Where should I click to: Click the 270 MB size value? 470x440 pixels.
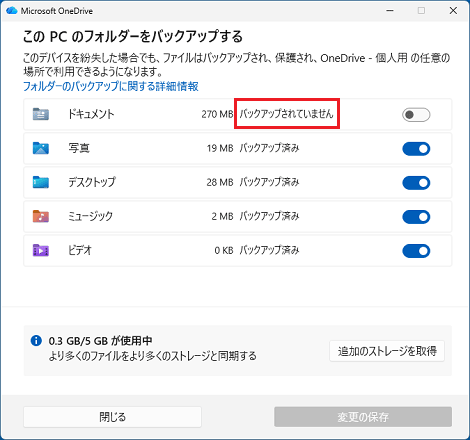(x=217, y=114)
